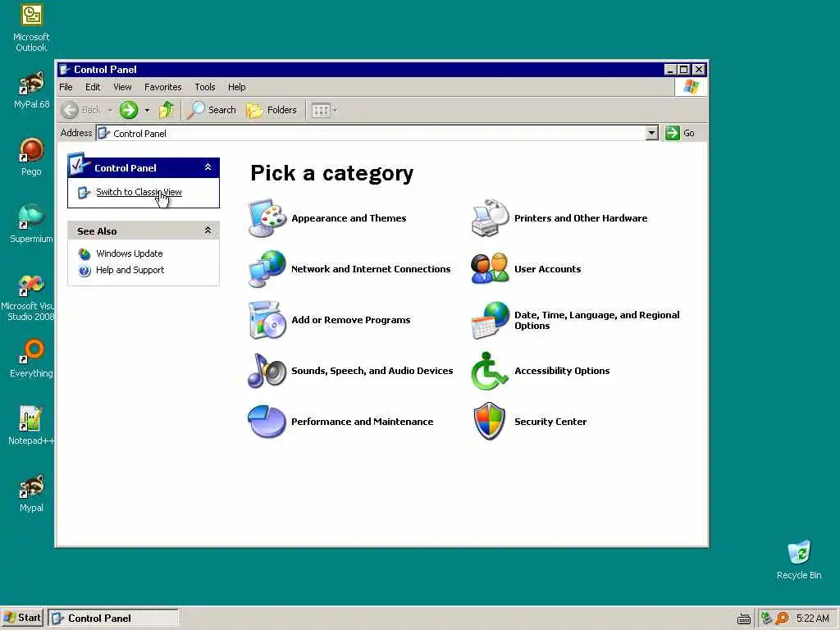Click the Control Panel taskbar button
The width and height of the screenshot is (840, 630).
tap(113, 618)
